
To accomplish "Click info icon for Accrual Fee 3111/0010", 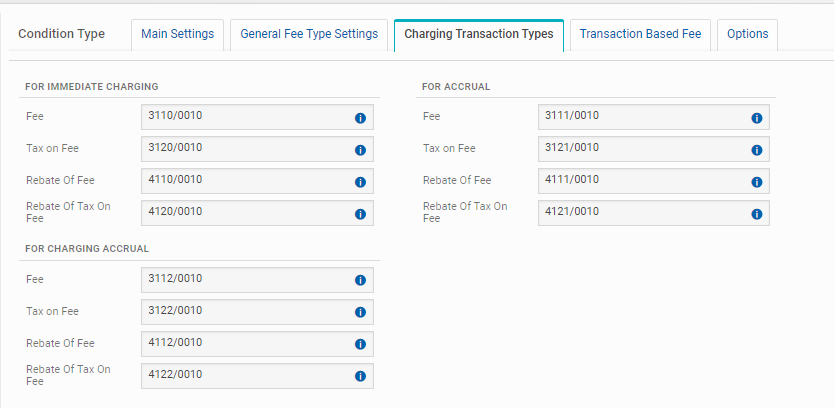I will pyautogui.click(x=756, y=118).
